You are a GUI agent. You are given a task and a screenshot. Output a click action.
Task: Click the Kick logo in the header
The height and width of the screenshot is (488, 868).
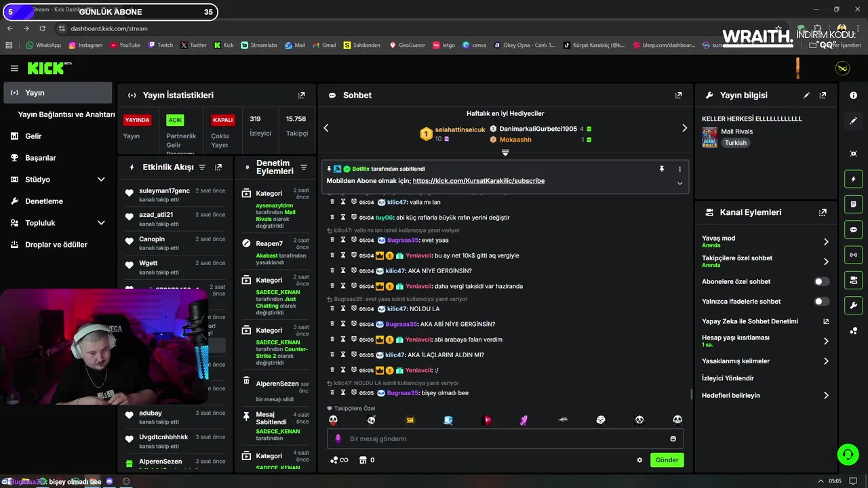(48, 68)
